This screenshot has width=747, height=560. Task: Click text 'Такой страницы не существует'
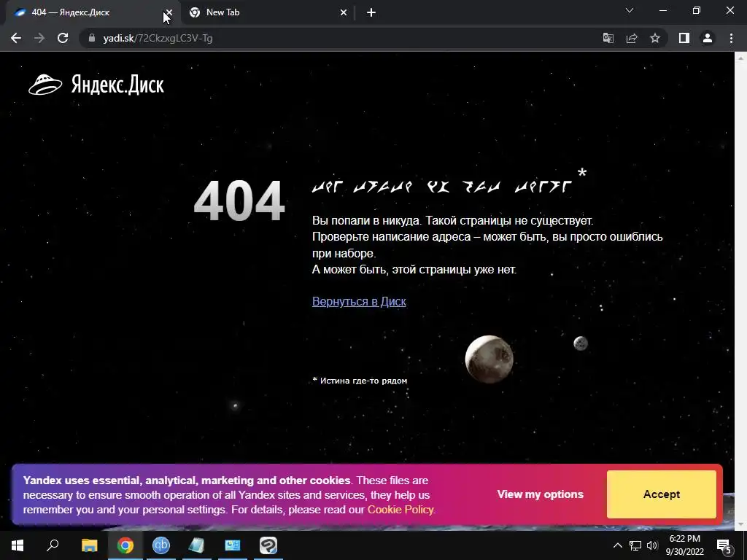click(509, 220)
